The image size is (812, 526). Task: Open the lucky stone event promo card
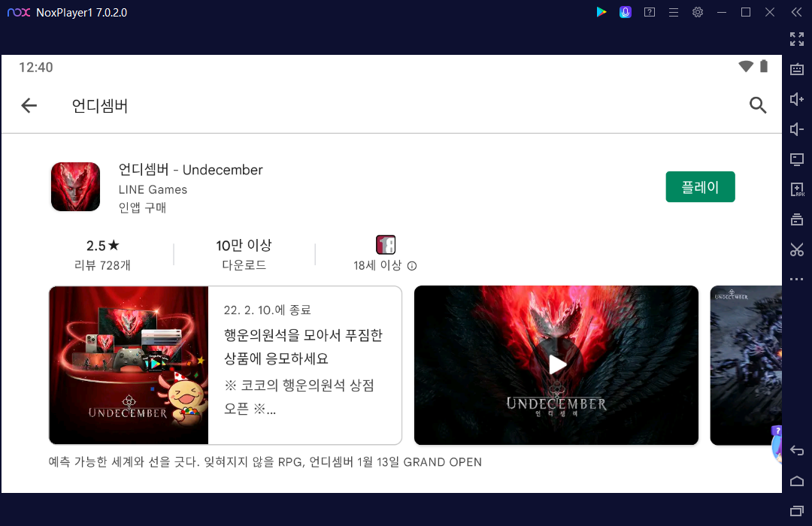point(226,365)
